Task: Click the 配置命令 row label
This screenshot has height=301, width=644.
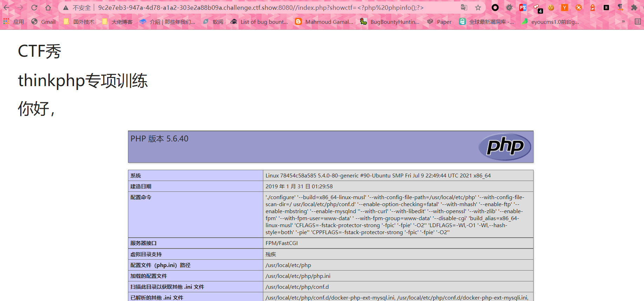Action: point(141,197)
